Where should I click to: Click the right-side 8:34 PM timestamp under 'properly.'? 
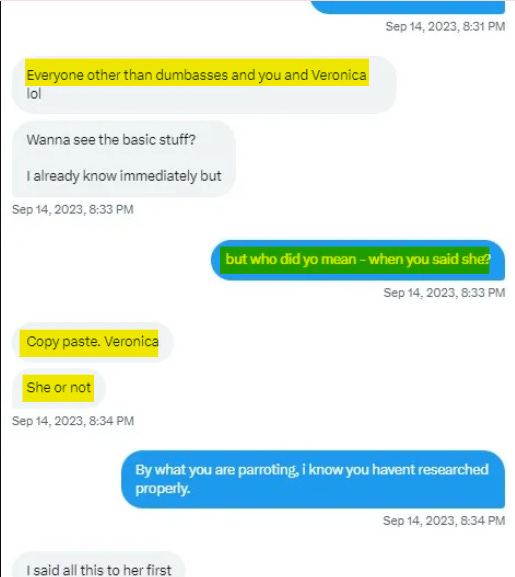(x=444, y=520)
